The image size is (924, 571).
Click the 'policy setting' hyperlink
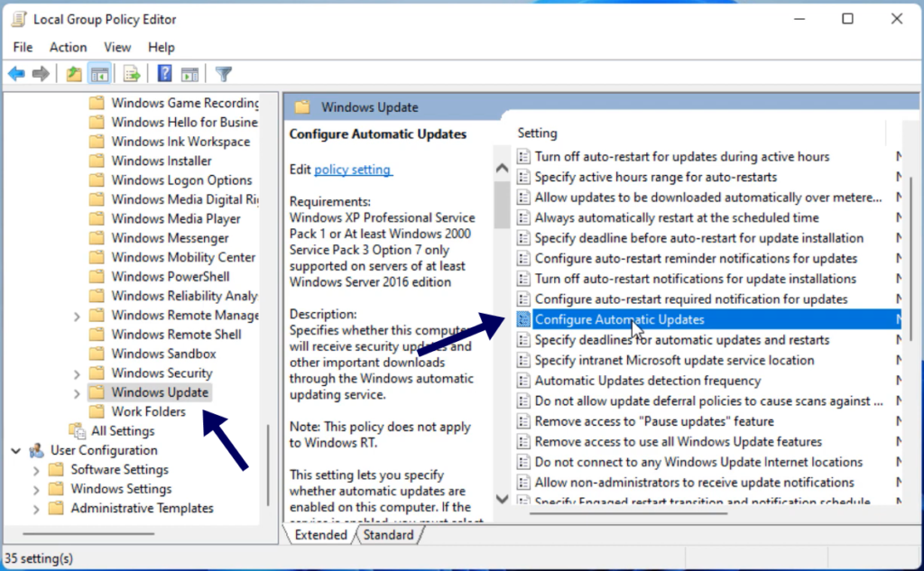pos(355,170)
